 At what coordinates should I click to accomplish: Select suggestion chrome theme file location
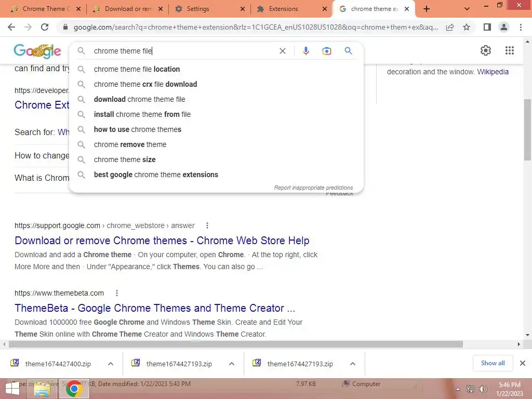coord(216,69)
